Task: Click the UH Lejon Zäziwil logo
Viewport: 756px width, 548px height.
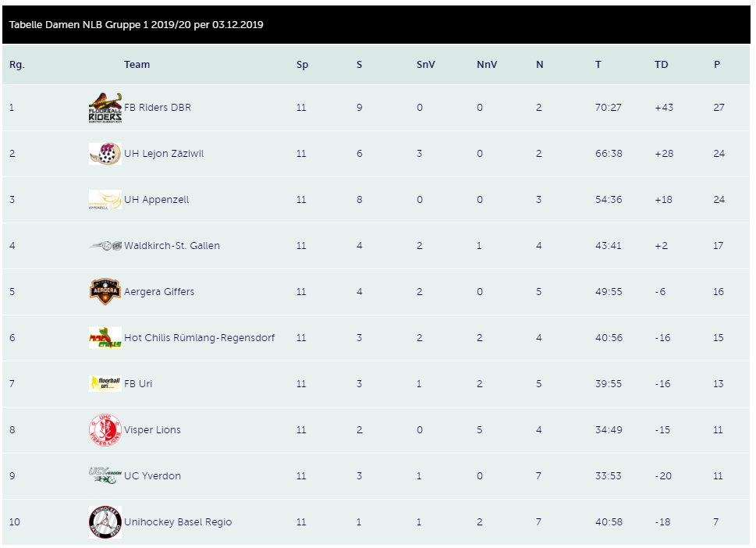Action: tap(105, 154)
